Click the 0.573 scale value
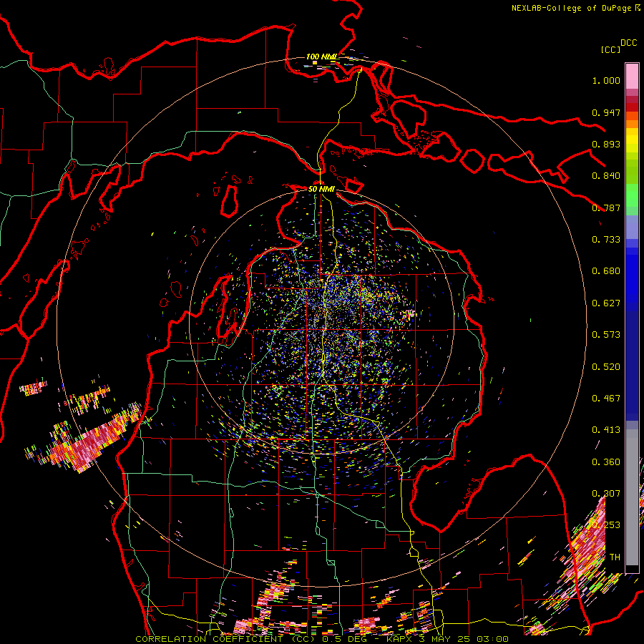 (606, 335)
